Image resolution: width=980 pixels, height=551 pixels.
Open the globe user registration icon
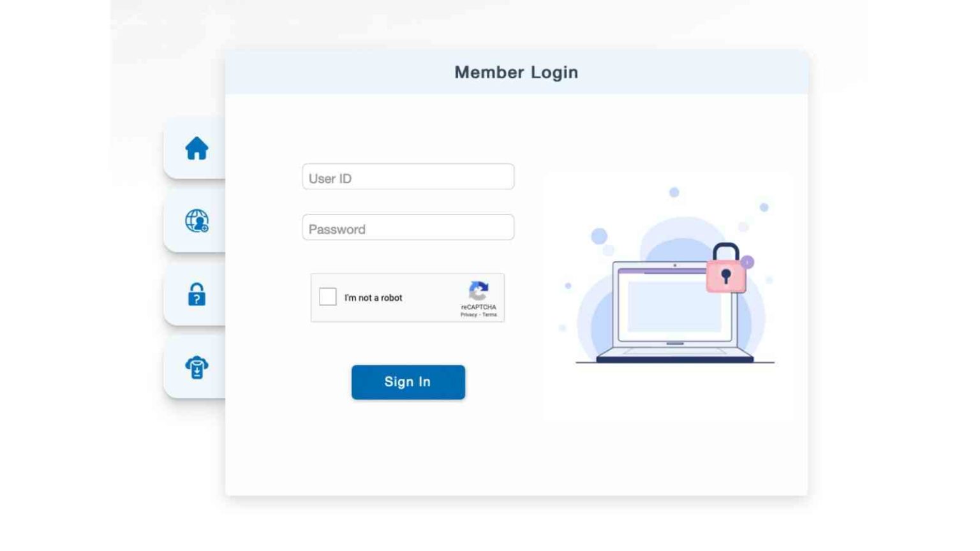click(x=197, y=221)
